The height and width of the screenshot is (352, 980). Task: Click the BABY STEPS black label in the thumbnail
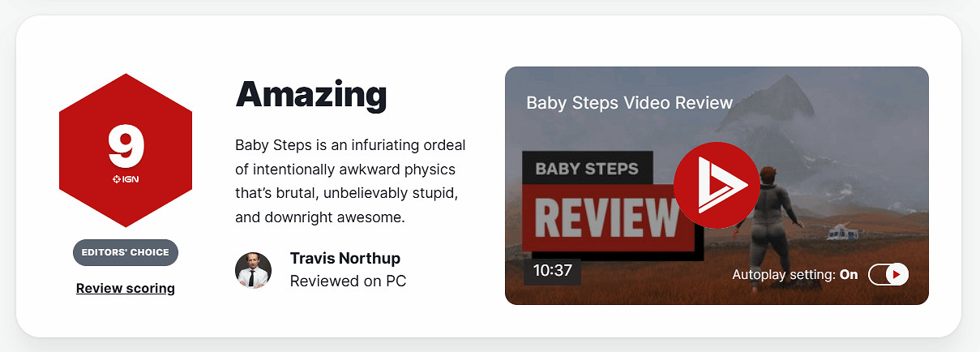[587, 170]
